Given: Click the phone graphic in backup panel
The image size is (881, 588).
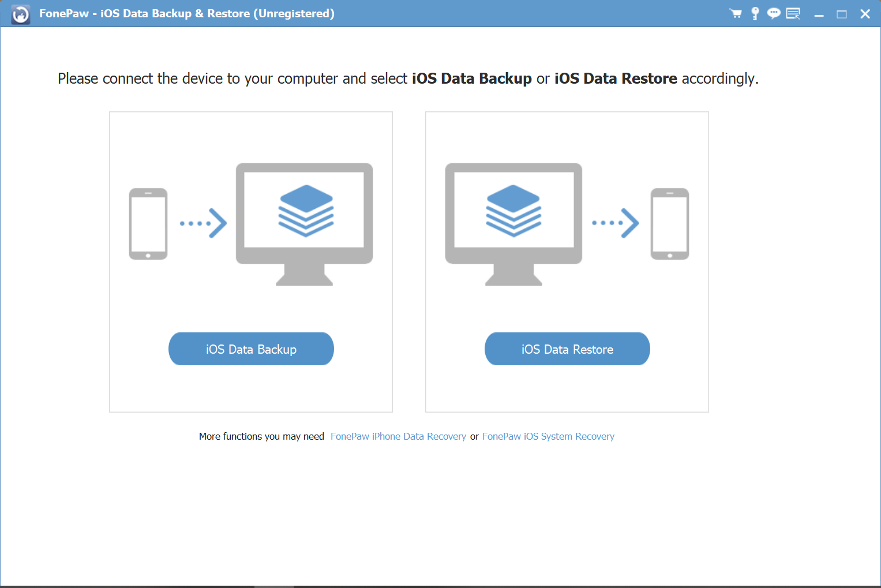Looking at the screenshot, I should pyautogui.click(x=148, y=224).
